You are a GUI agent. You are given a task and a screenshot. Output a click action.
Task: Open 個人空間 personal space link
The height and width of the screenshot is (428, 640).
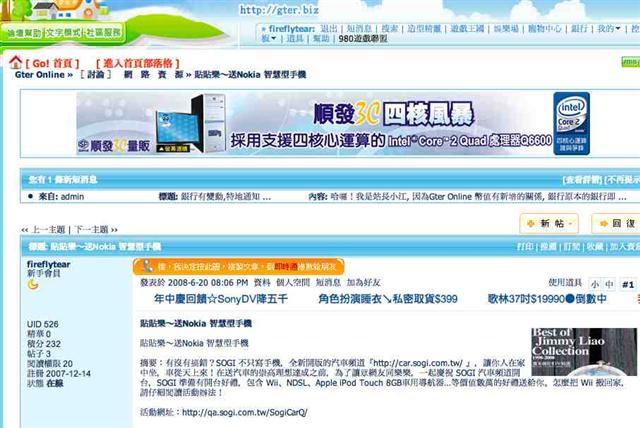click(x=293, y=282)
